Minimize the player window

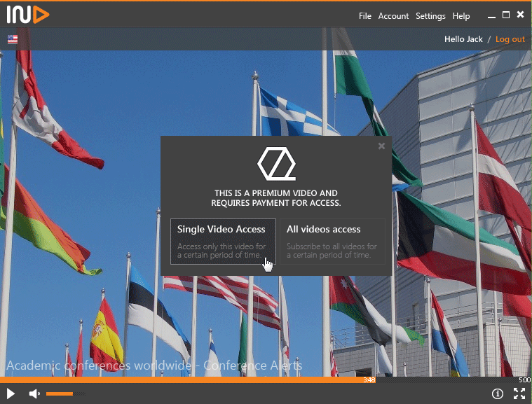(490, 15)
